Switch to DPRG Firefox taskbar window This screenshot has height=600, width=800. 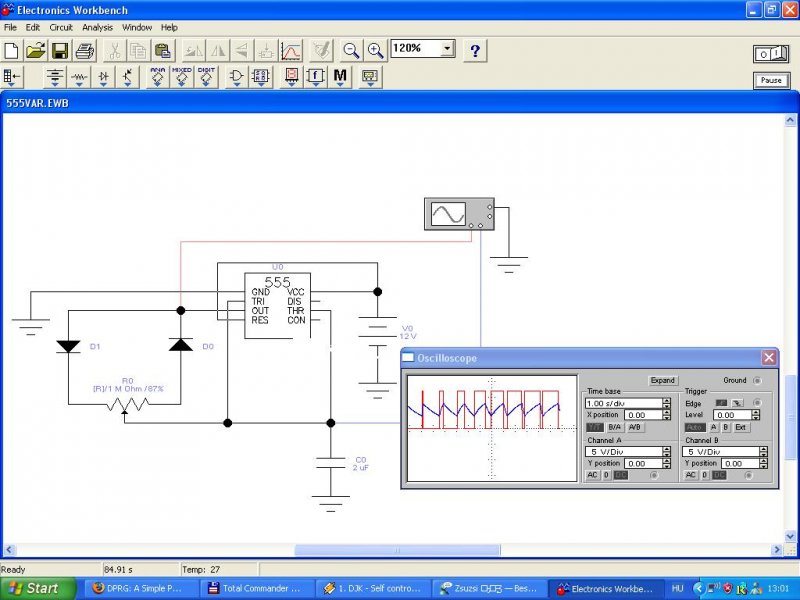pyautogui.click(x=140, y=588)
